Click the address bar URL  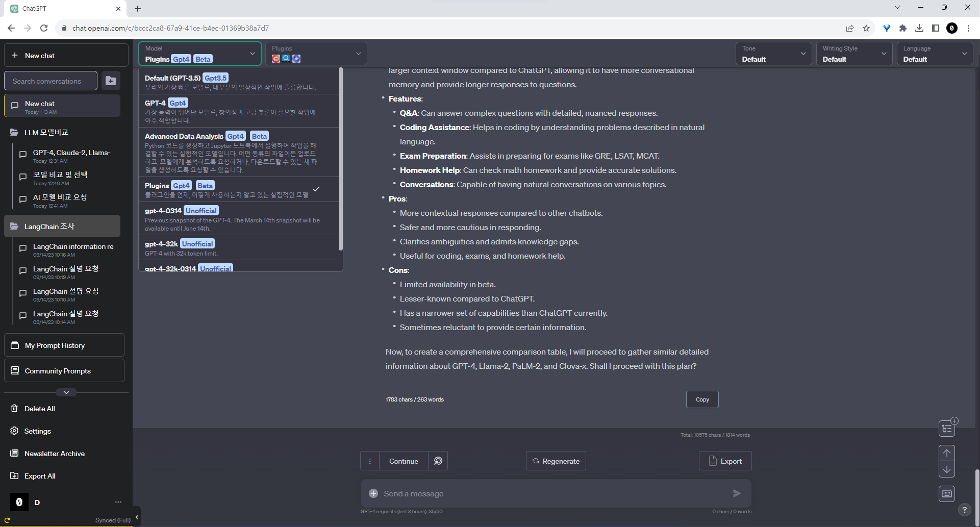click(170, 28)
